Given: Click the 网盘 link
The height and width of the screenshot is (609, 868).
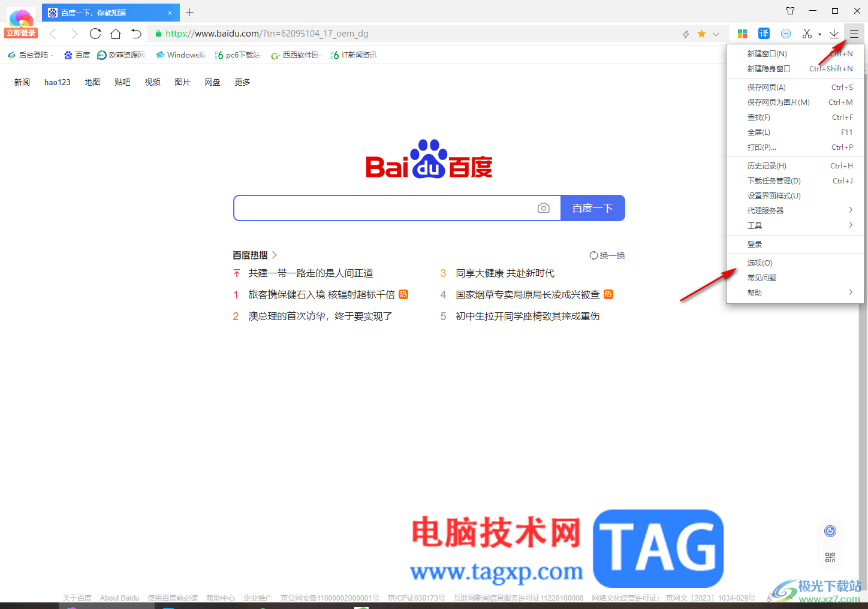Looking at the screenshot, I should tap(212, 82).
